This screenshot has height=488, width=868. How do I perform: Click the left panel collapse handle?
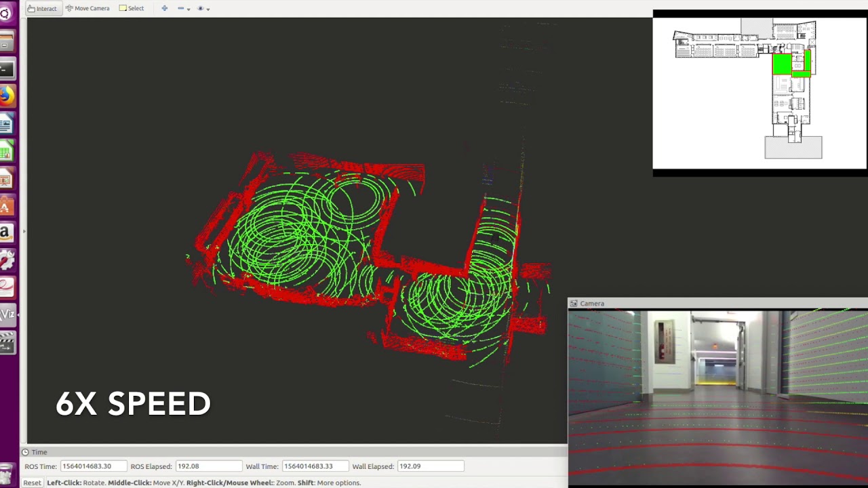coord(24,231)
